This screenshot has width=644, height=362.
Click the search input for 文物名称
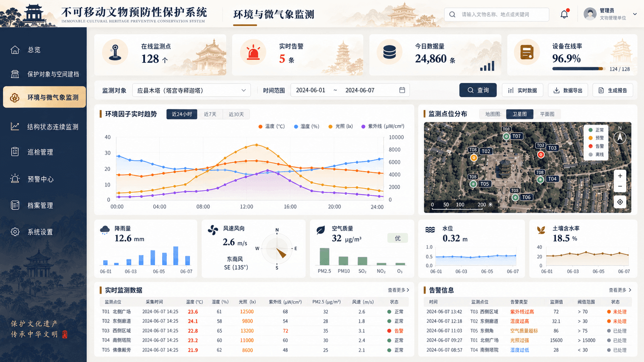pos(496,14)
